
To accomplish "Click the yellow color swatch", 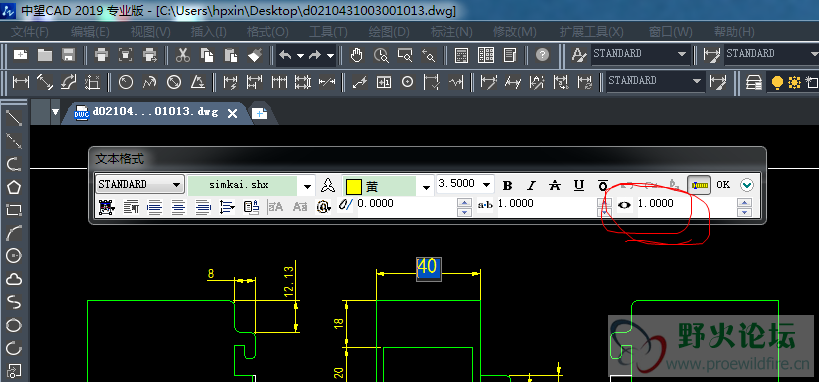I will point(354,186).
